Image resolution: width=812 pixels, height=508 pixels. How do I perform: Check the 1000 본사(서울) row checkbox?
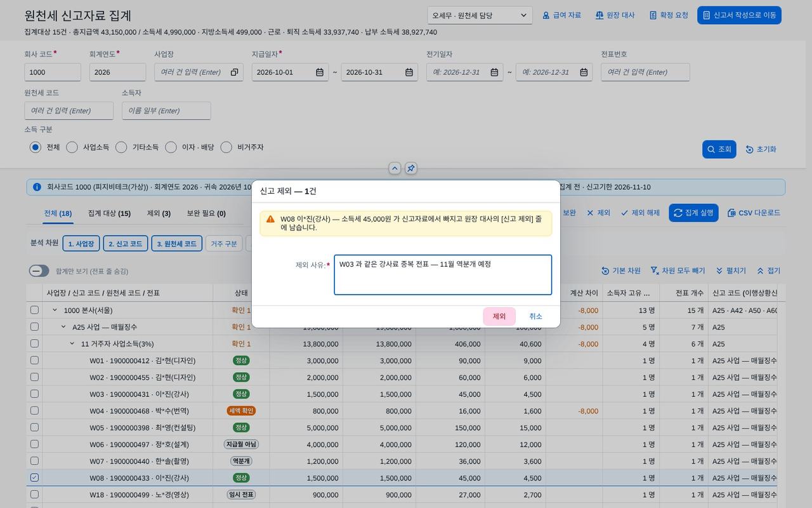tap(35, 310)
